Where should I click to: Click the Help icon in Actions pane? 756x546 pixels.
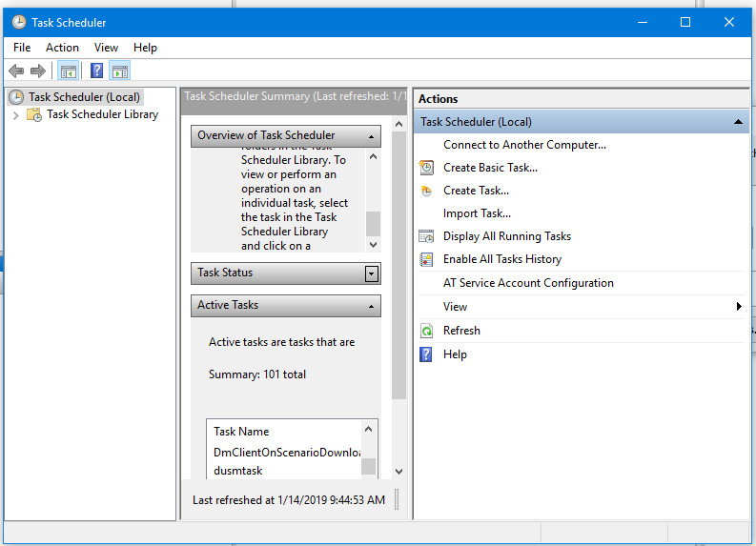tap(426, 354)
